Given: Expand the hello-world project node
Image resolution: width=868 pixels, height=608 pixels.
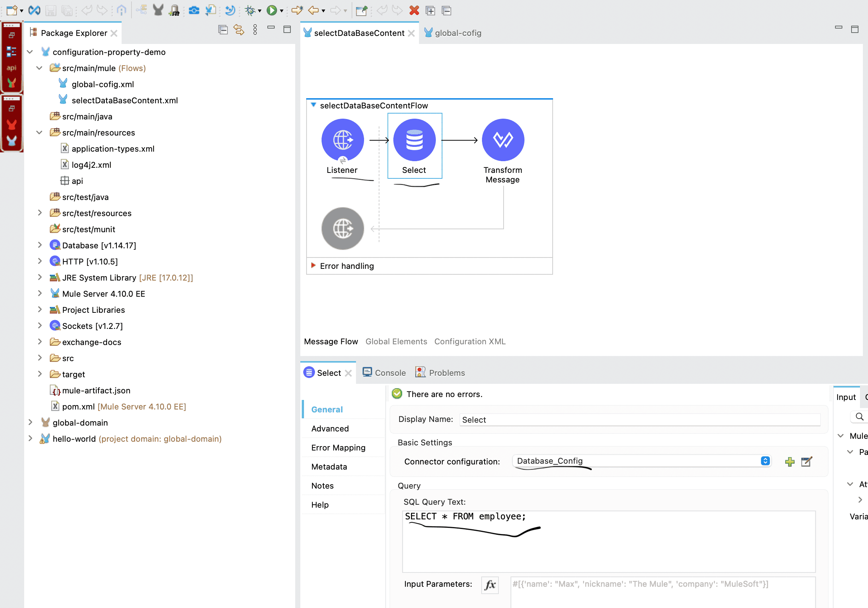Looking at the screenshot, I should [x=30, y=439].
